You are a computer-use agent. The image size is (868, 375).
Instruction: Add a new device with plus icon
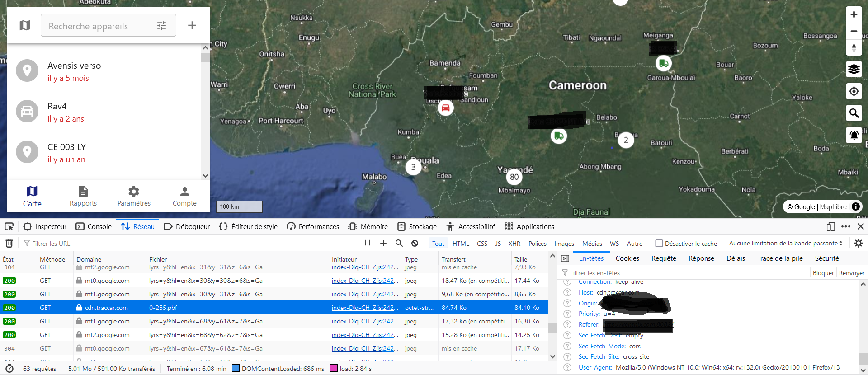point(192,25)
